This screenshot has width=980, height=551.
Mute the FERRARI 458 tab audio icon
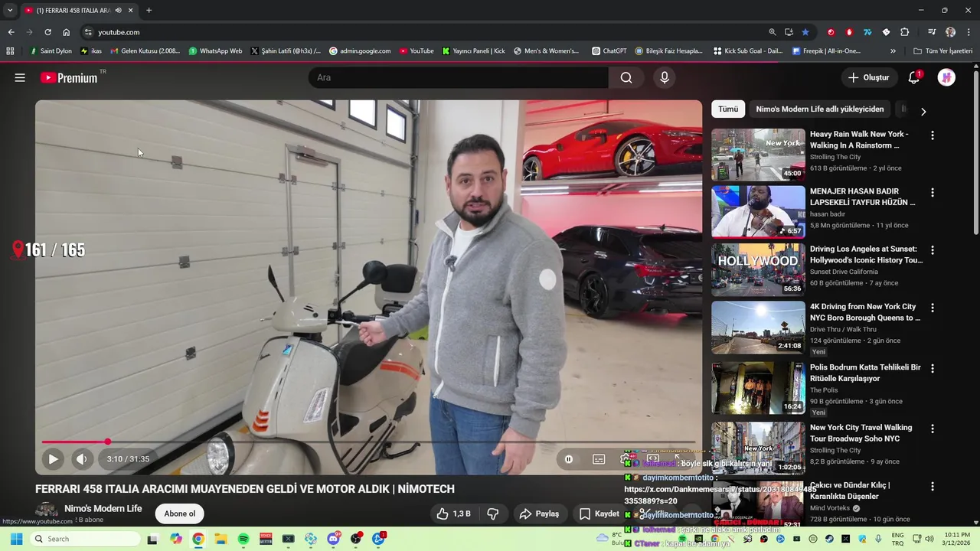pyautogui.click(x=118, y=10)
